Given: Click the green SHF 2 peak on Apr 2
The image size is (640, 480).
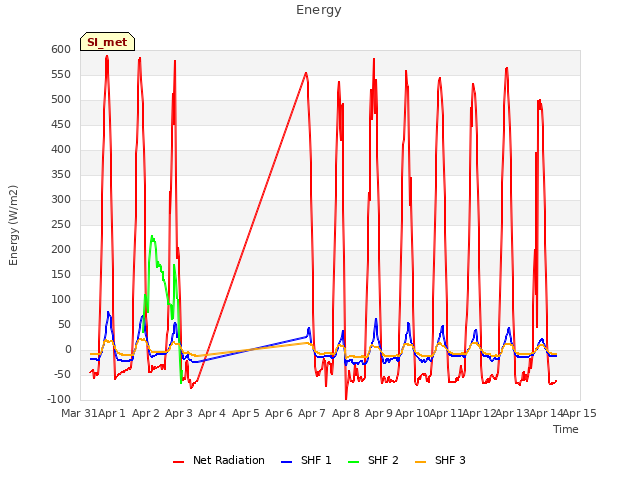Looking at the screenshot, I should (152, 236).
